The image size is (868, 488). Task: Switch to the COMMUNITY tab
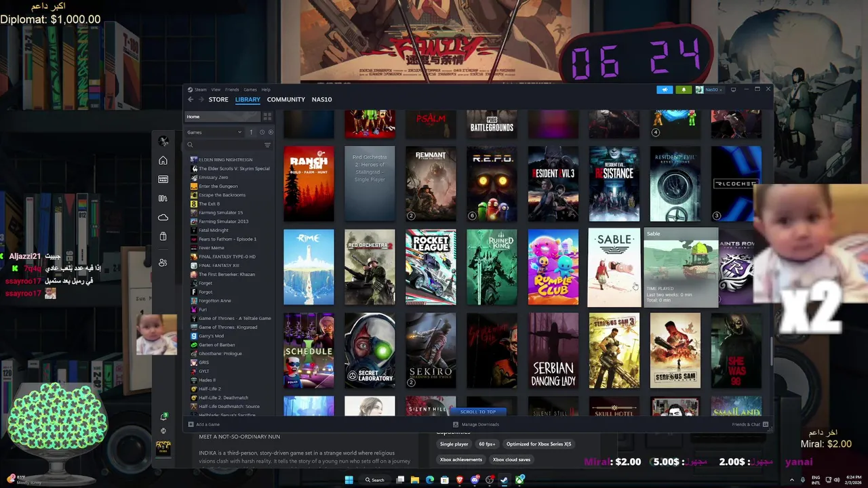(x=285, y=100)
